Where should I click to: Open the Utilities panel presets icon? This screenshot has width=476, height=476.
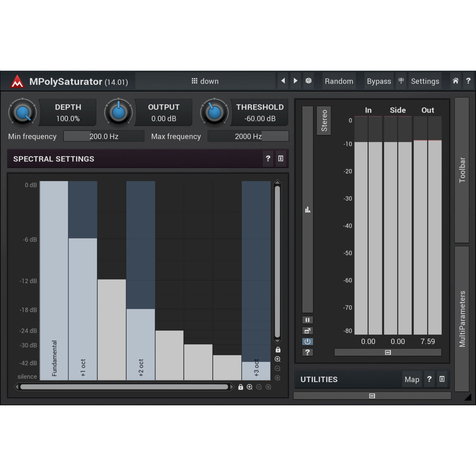pyautogui.click(x=442, y=379)
